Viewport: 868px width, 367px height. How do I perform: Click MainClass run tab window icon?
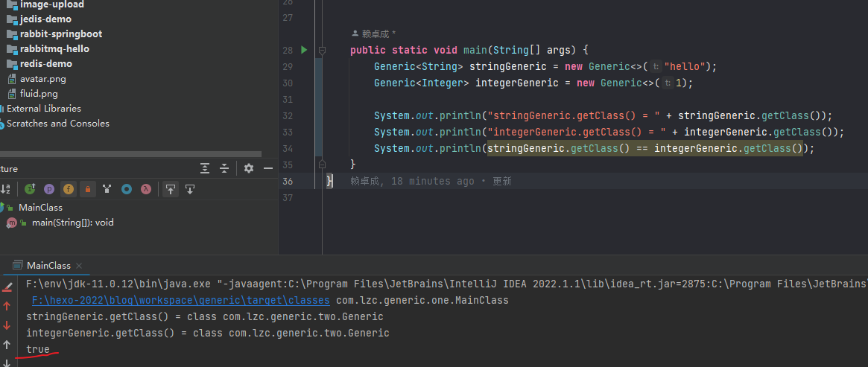18,265
